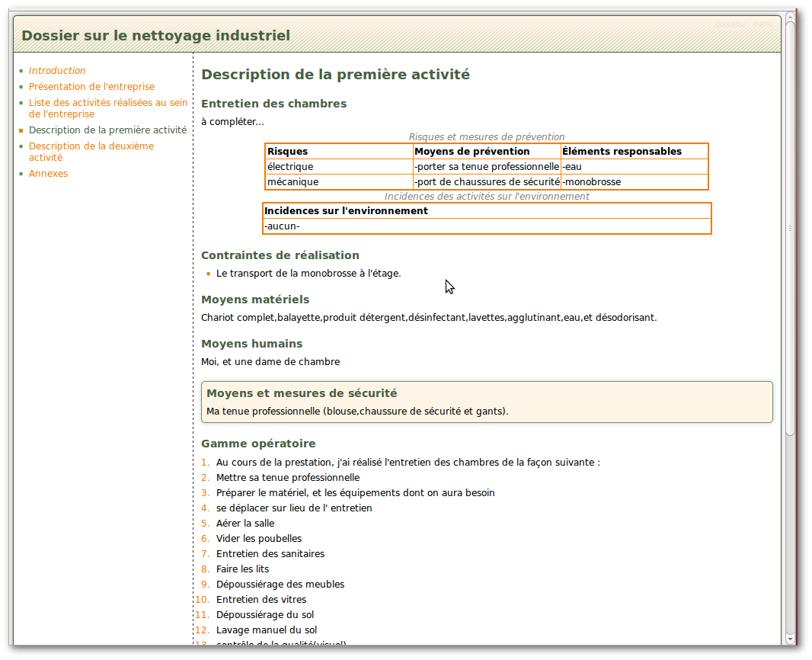812x660 pixels.
Task: Click the '-porter sa tenue professionnelle' cell
Action: point(487,167)
